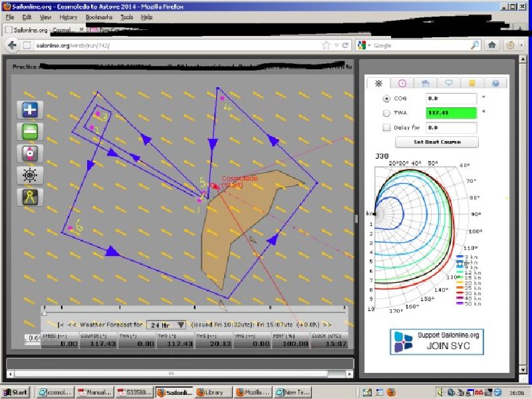Open the URL history dropdown arrow
532x399 pixels.
pyautogui.click(x=336, y=45)
